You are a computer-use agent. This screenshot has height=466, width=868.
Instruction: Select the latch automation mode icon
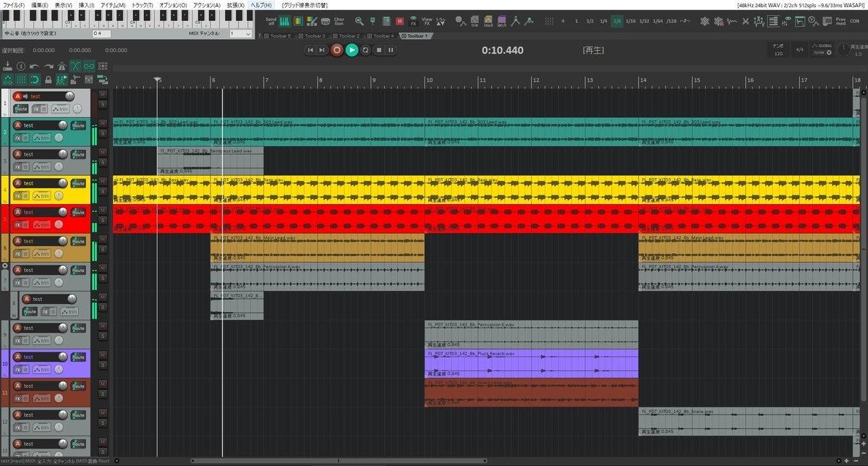pyautogui.click(x=502, y=22)
